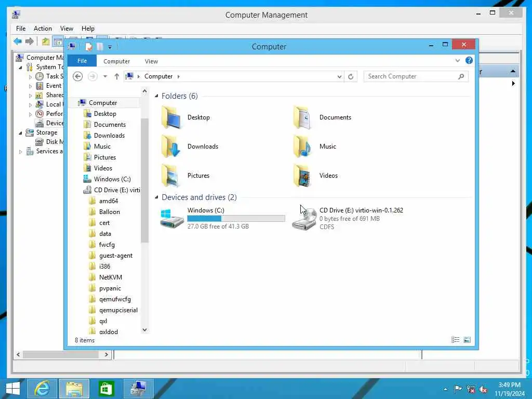
Task: Select Downloads in the navigation pane
Action: pyautogui.click(x=109, y=136)
